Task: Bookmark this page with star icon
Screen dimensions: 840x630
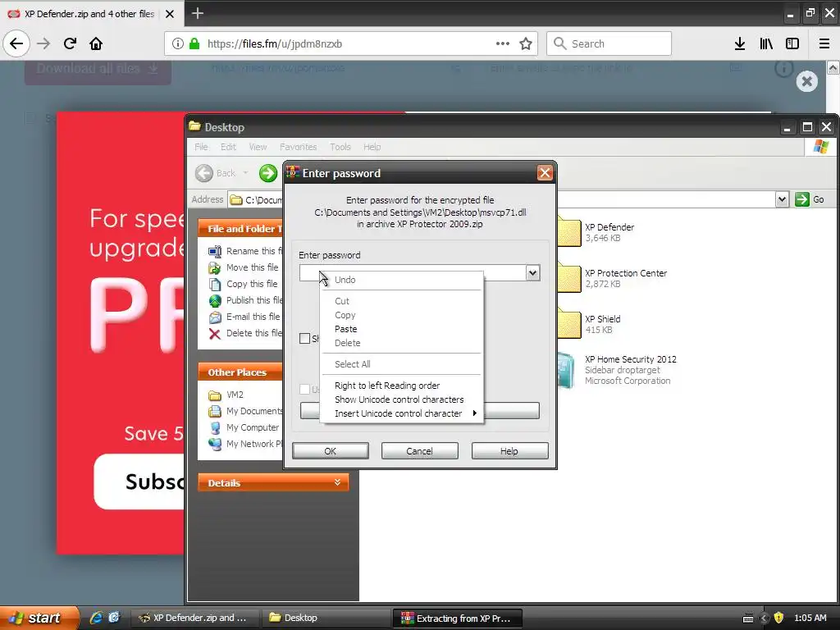Action: click(x=526, y=43)
